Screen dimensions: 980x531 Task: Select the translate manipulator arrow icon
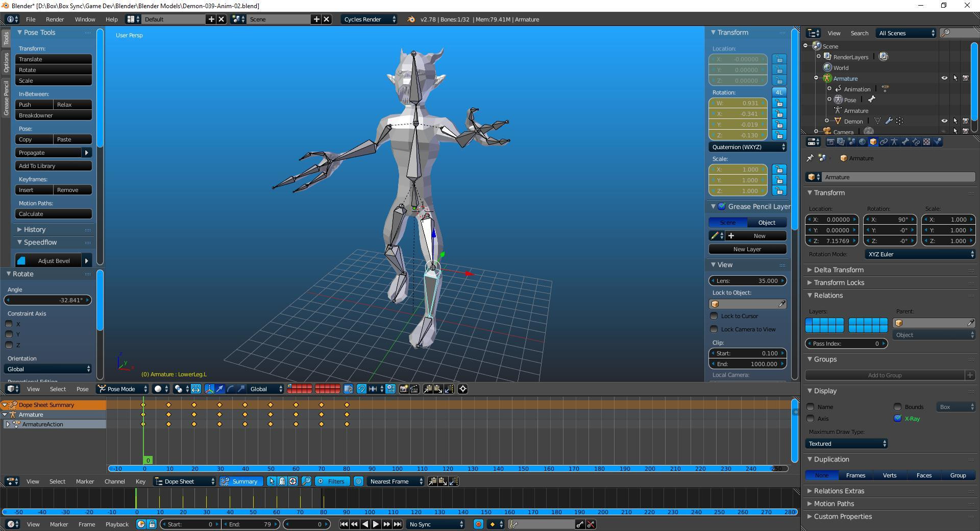[x=220, y=389]
